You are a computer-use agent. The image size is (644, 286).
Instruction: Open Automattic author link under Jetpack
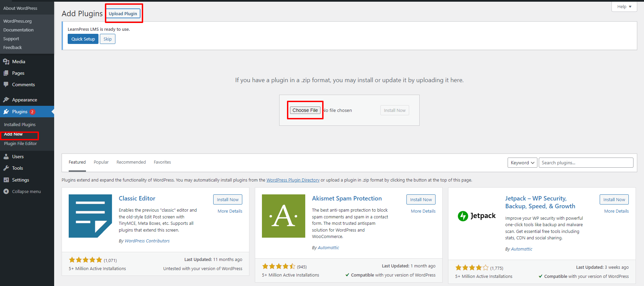tap(521, 249)
